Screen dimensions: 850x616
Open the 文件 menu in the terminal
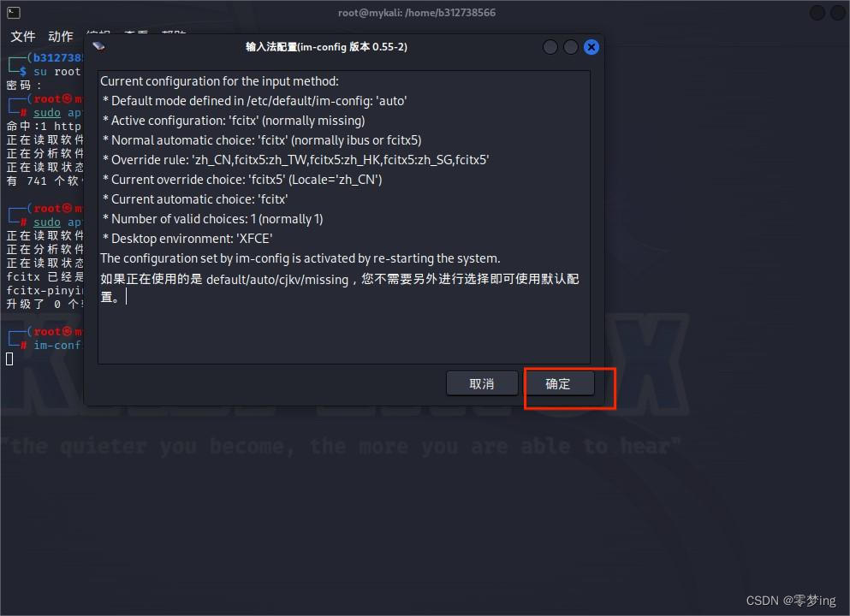coord(23,36)
